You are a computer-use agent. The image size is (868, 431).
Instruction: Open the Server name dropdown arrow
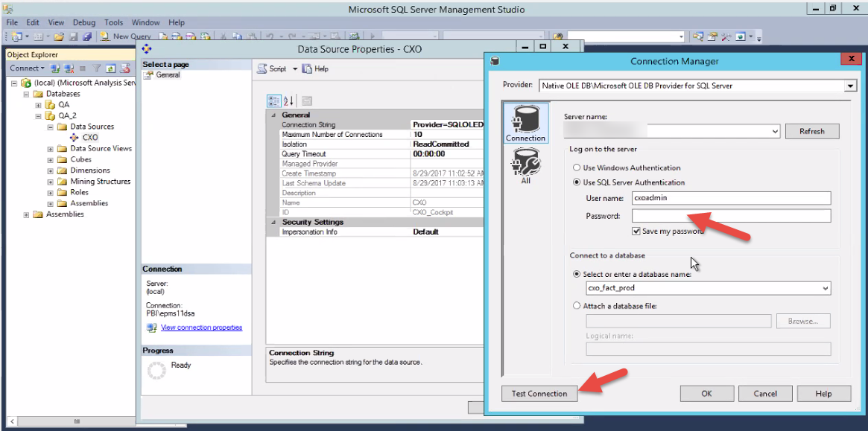click(775, 132)
